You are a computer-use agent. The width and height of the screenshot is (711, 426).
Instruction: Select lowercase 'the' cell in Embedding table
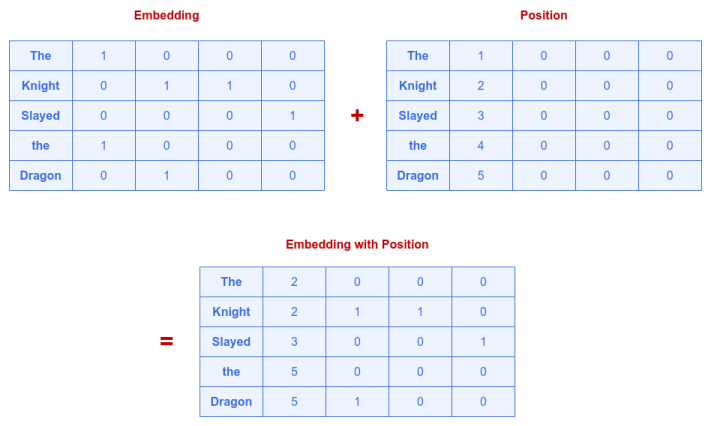41,146
